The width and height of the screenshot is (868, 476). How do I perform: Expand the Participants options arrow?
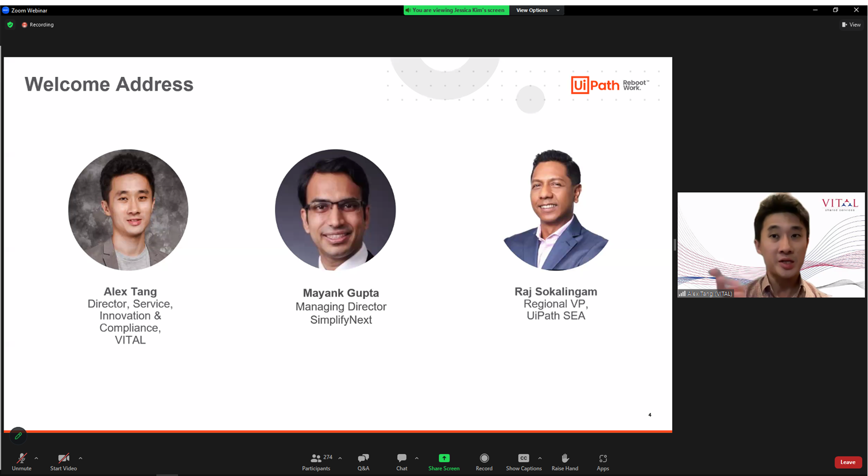point(340,458)
